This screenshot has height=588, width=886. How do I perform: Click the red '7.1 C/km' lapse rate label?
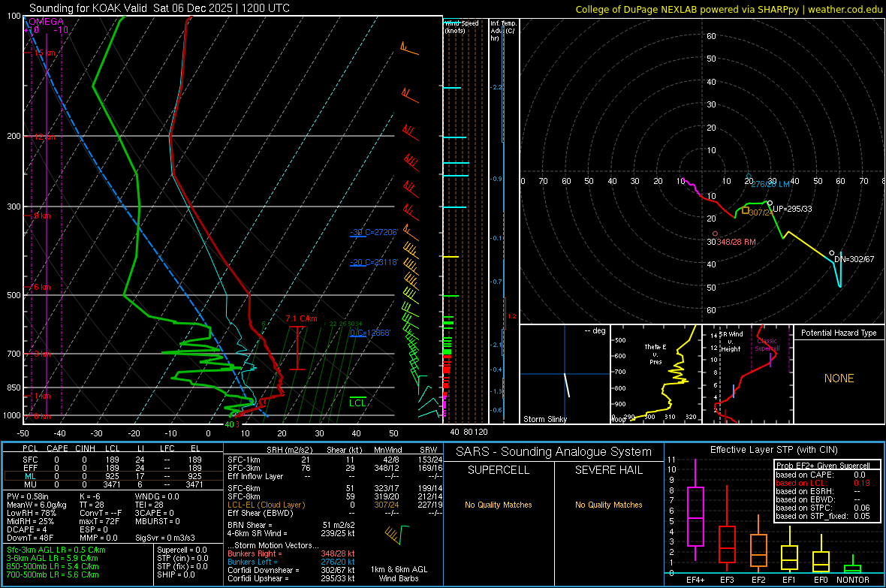pos(301,318)
